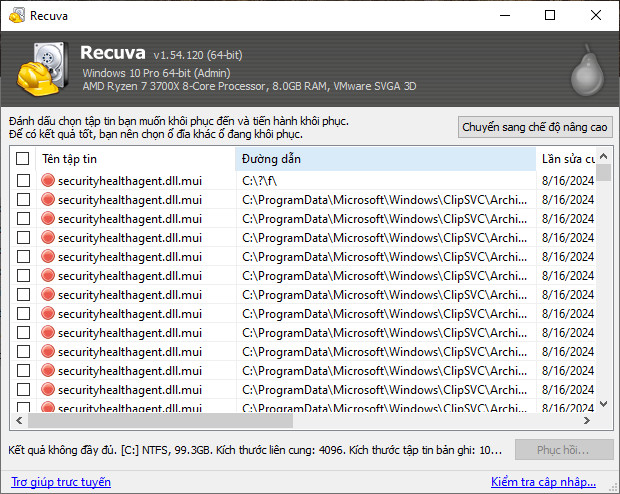Image resolution: width=620 pixels, height=494 pixels.
Task: Sort by the Đường dẫn column header
Action: tap(385, 159)
